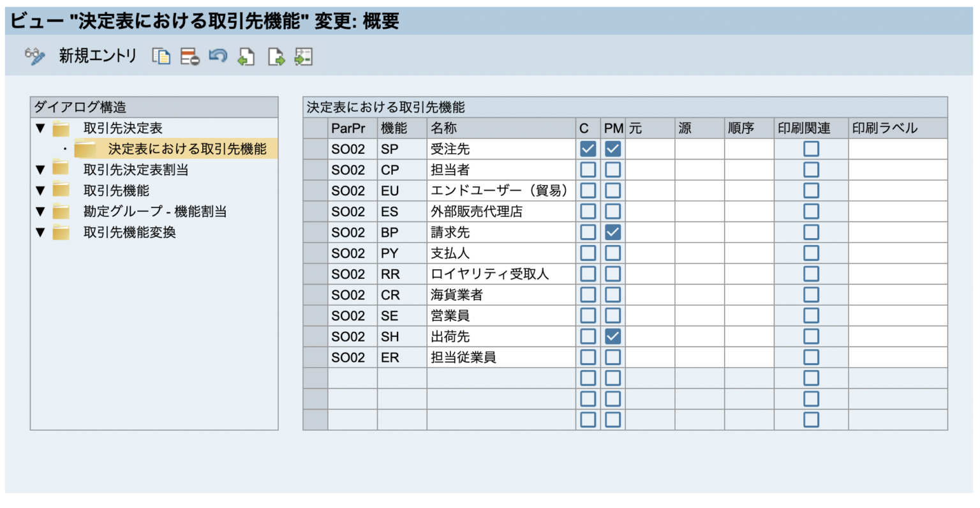
Task: Toggle 印刷関連 checkbox for SH 出荷先
Action: tap(811, 336)
